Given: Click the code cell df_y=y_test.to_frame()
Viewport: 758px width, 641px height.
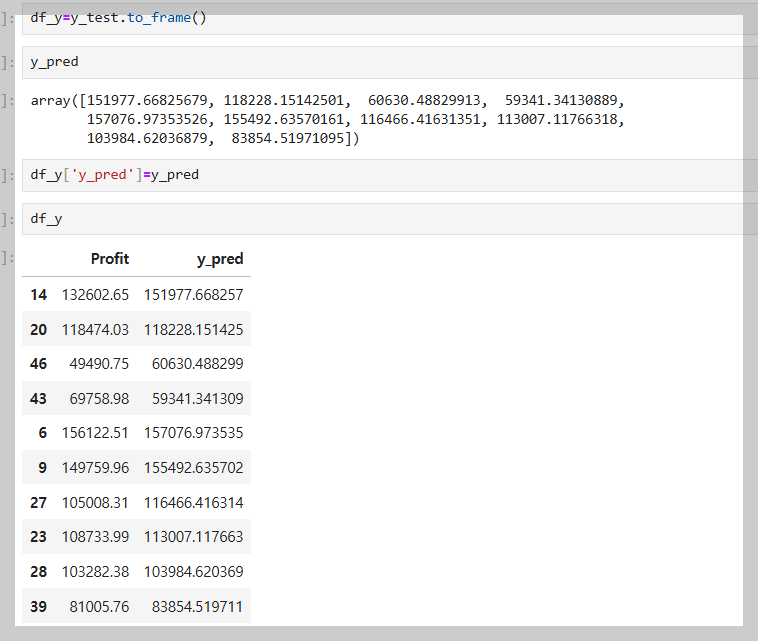Looking at the screenshot, I should point(390,19).
